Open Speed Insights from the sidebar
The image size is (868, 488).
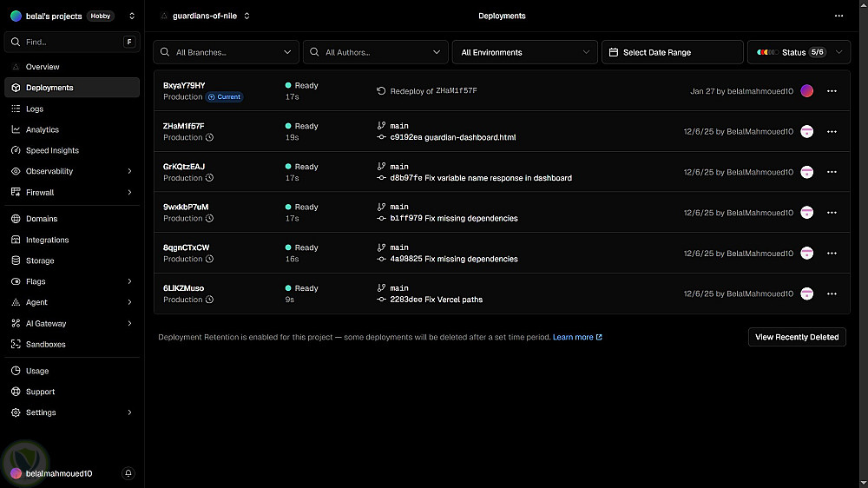pos(52,150)
